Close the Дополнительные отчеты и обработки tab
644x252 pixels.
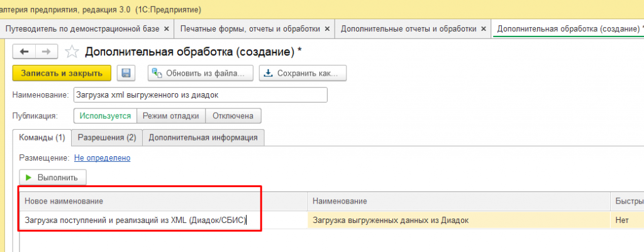coord(484,29)
